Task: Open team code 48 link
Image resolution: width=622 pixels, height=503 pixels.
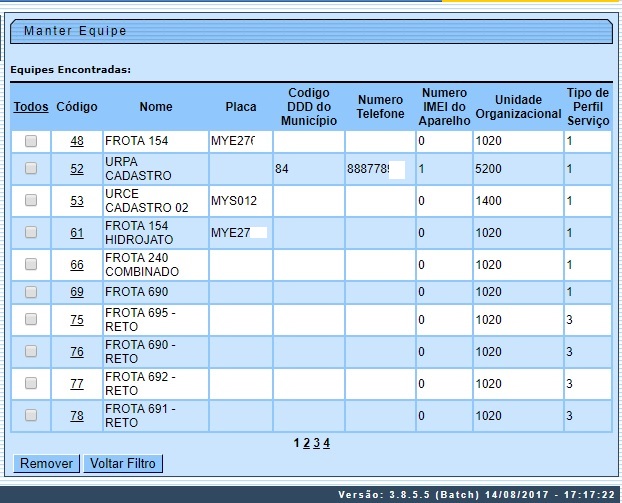Action: (x=77, y=141)
